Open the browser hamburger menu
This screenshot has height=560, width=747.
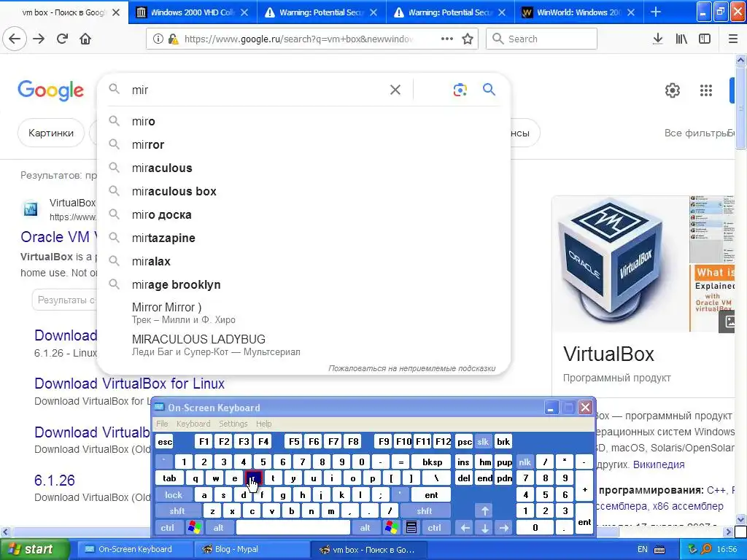pyautogui.click(x=733, y=39)
